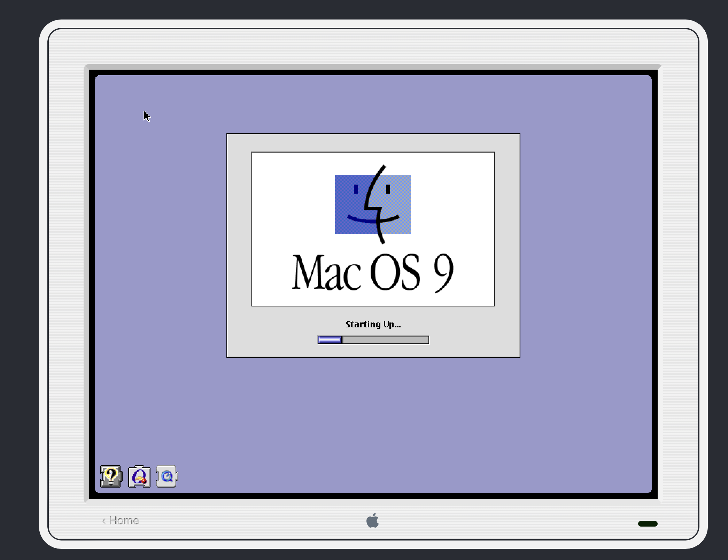Click the dark power LED indicator
This screenshot has width=728, height=560.
pos(648,524)
